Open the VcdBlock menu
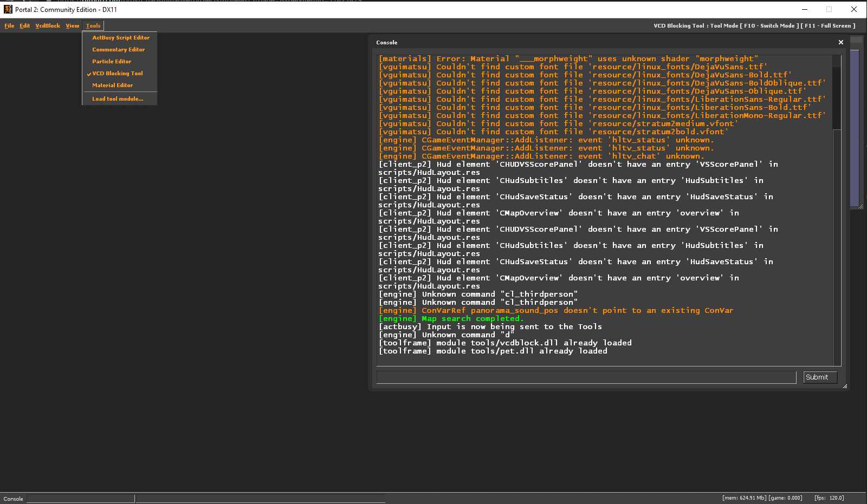867x504 pixels. 48,25
